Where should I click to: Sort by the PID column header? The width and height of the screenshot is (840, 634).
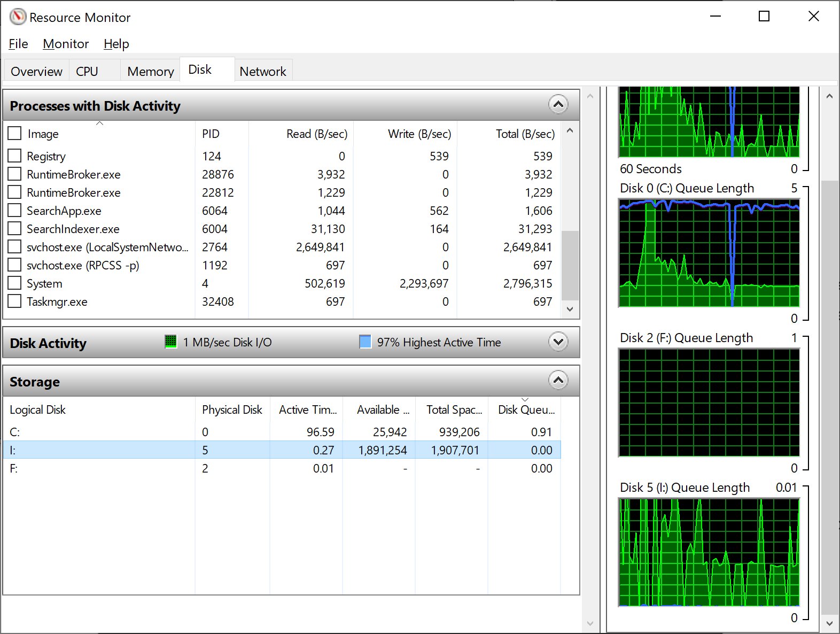[x=222, y=134]
